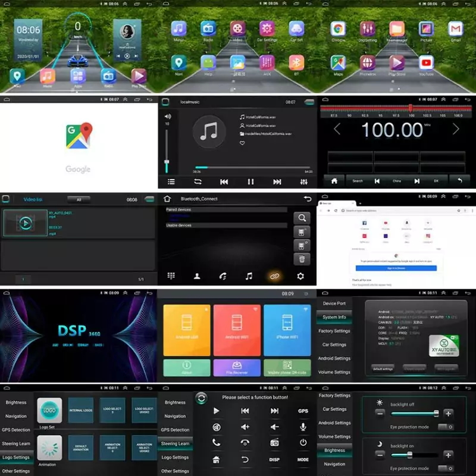476x476 pixels.
Task: Open the Video app icon
Action: pos(237,29)
